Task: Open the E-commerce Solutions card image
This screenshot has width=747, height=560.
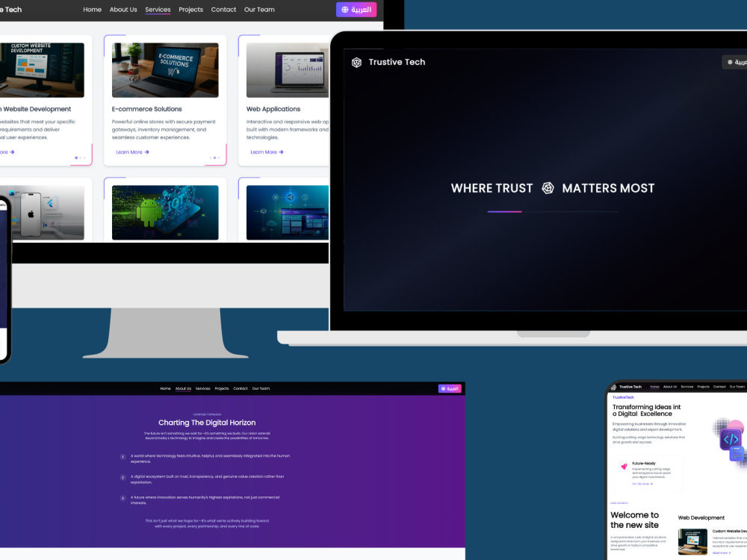Action: (165, 70)
